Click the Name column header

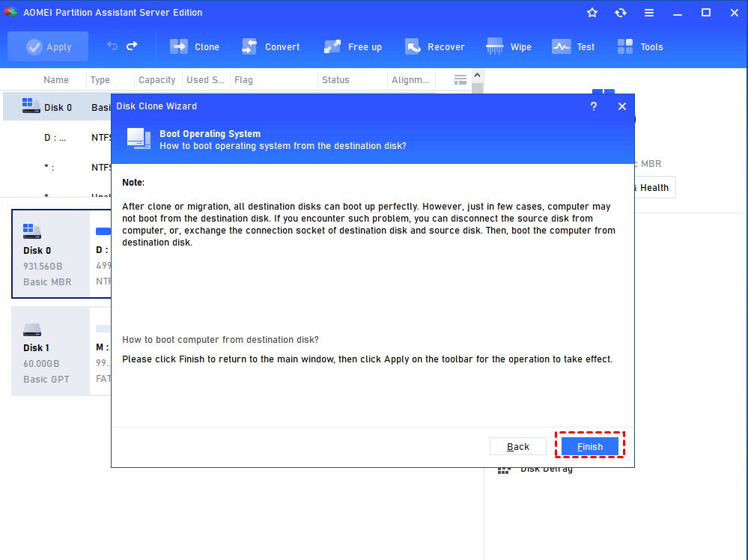pyautogui.click(x=56, y=80)
